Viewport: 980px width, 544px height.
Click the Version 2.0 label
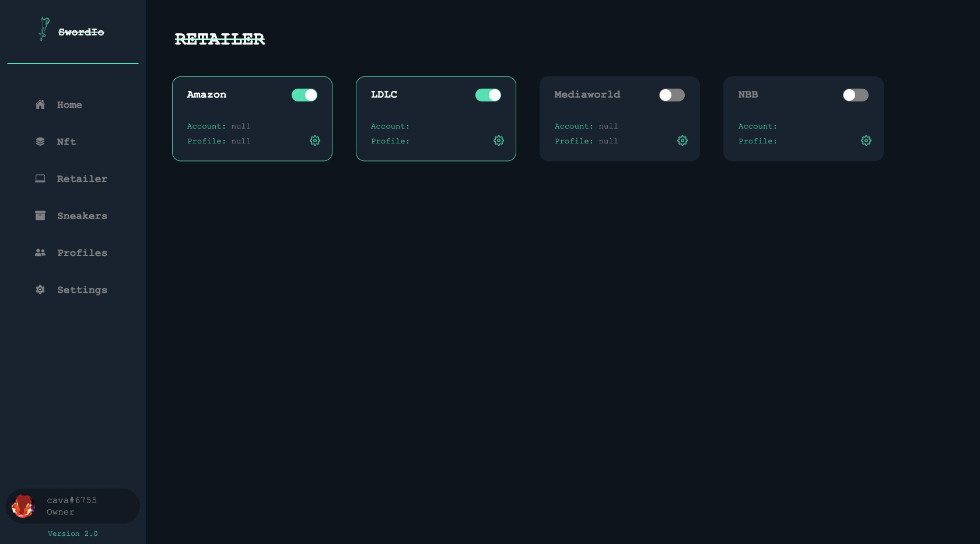click(x=72, y=533)
